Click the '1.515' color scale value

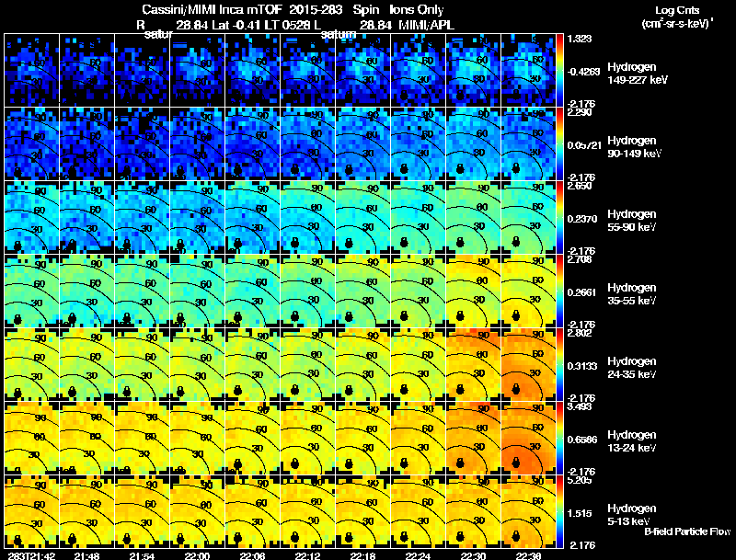point(580,514)
